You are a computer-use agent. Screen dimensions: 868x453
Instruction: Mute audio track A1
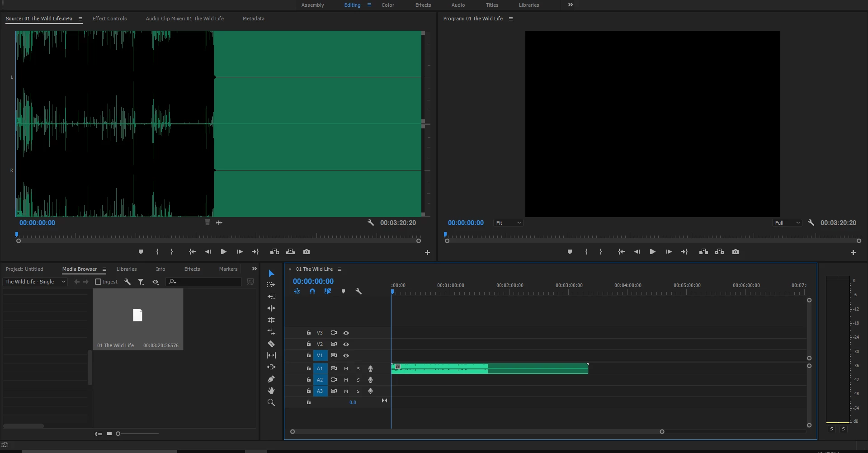[x=346, y=368]
